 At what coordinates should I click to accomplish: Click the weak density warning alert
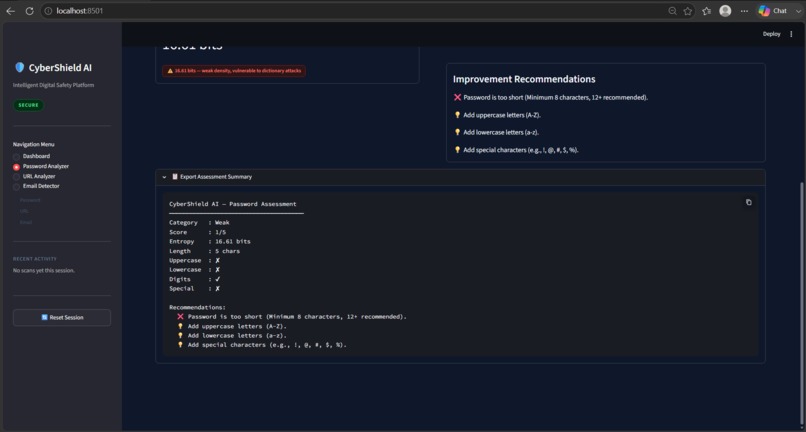pos(234,71)
